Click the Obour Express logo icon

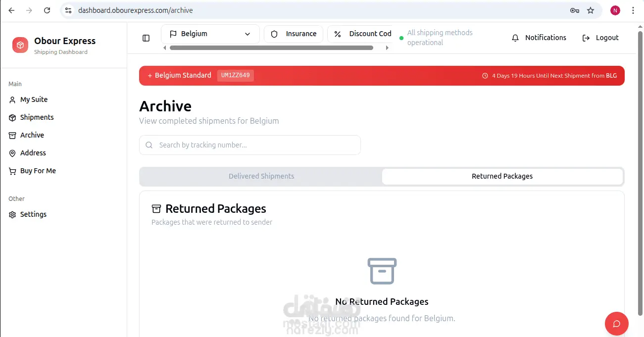(20, 45)
